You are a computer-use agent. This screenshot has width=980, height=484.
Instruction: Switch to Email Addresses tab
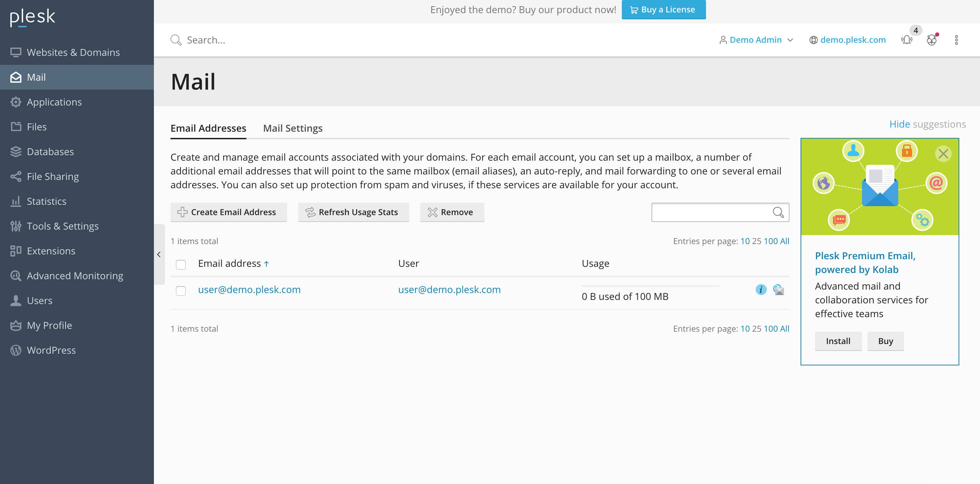click(x=208, y=129)
